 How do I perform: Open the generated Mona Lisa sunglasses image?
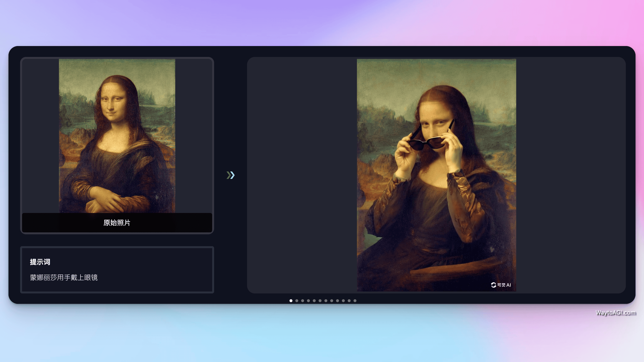[x=436, y=175]
